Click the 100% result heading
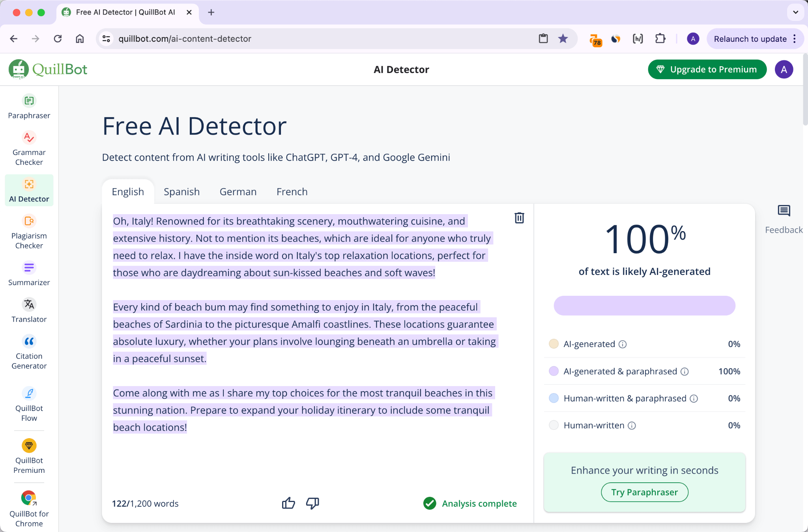 [645, 239]
